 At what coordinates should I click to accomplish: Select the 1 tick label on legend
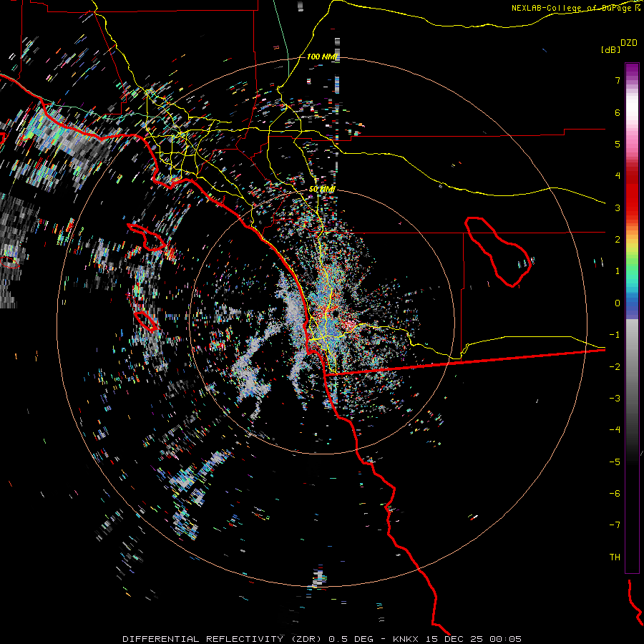coord(618,271)
